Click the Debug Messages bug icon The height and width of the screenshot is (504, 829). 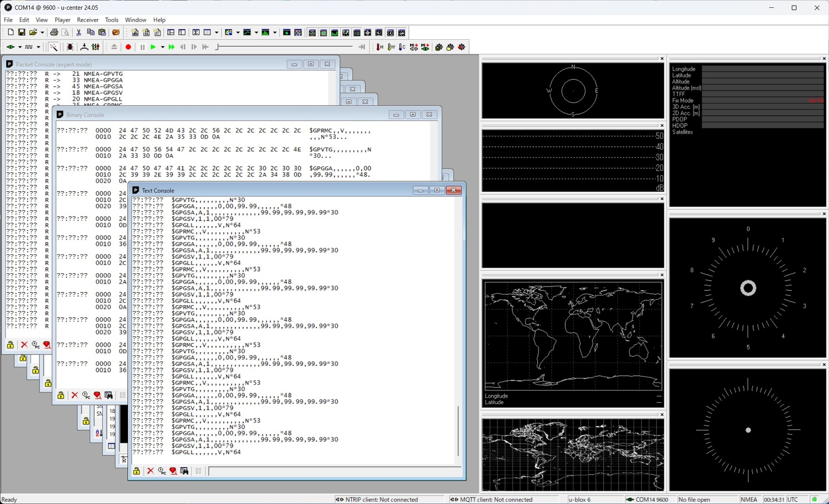coord(70,47)
